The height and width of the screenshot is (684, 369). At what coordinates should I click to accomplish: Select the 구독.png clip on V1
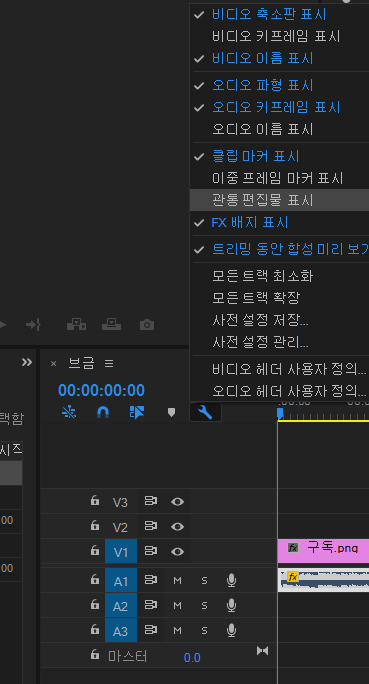[323, 551]
